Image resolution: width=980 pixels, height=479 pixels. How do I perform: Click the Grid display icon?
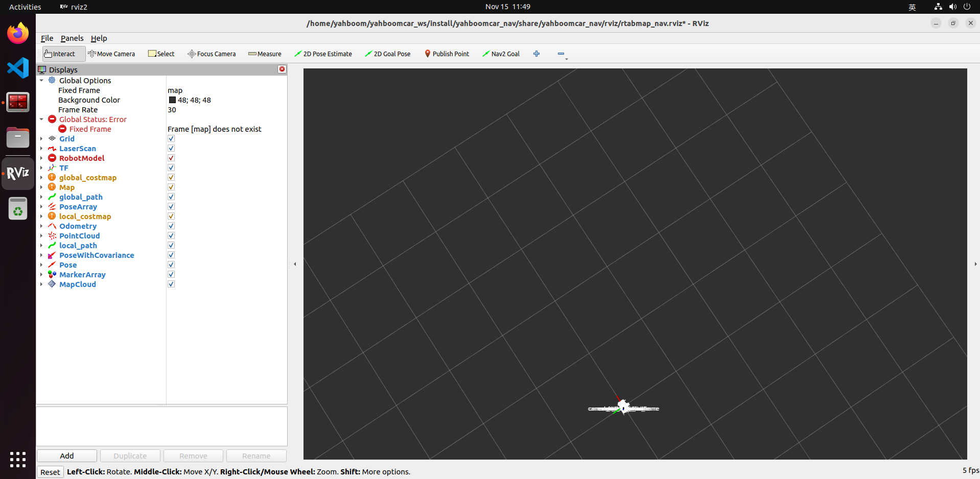52,138
